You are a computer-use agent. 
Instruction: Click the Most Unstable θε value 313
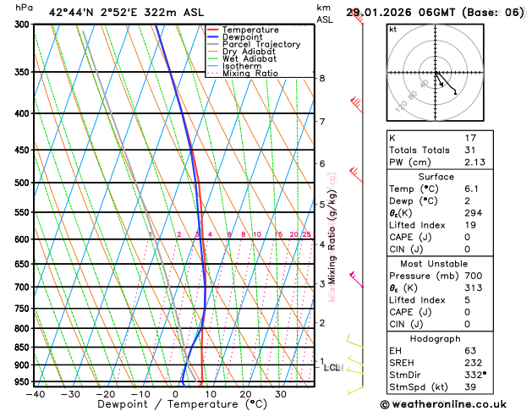474,288
